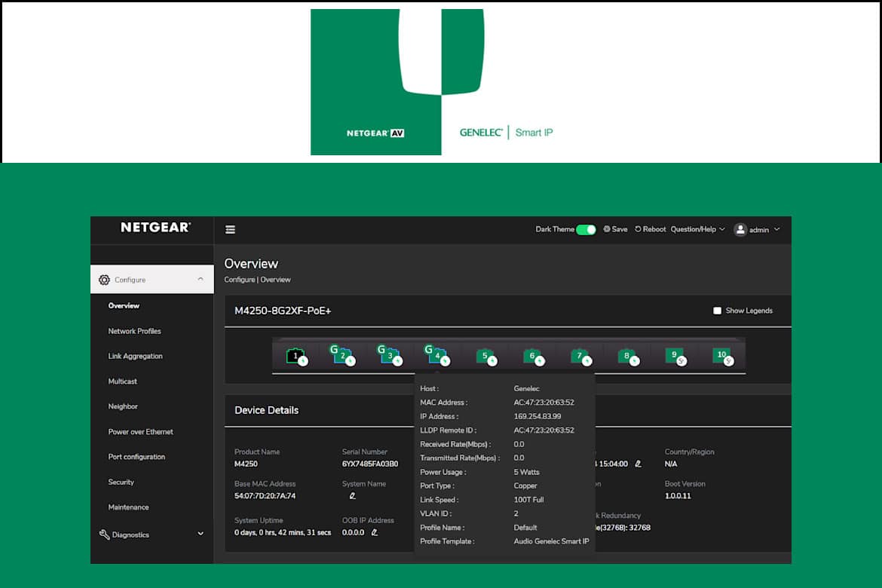The width and height of the screenshot is (882, 588).
Task: Click the admin user avatar icon
Action: (740, 230)
